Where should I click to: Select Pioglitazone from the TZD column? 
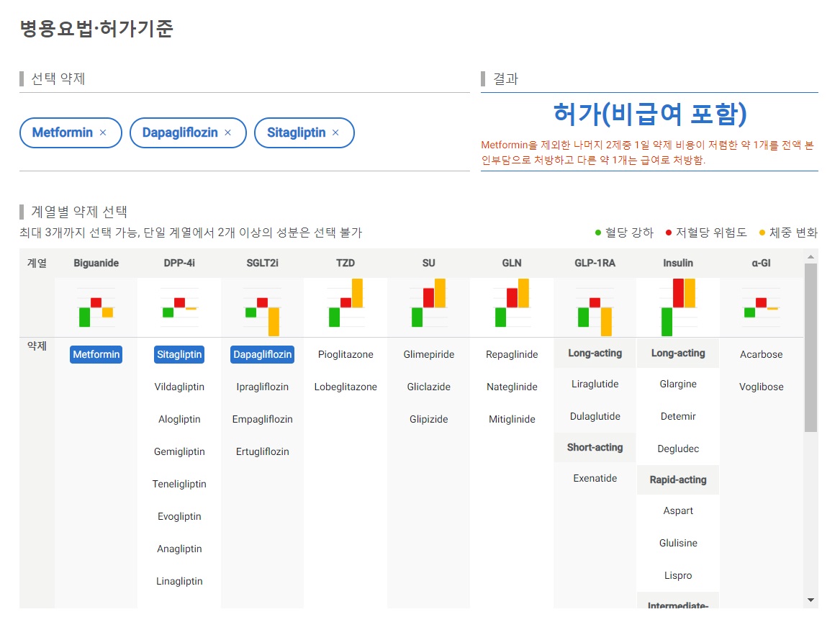click(346, 353)
